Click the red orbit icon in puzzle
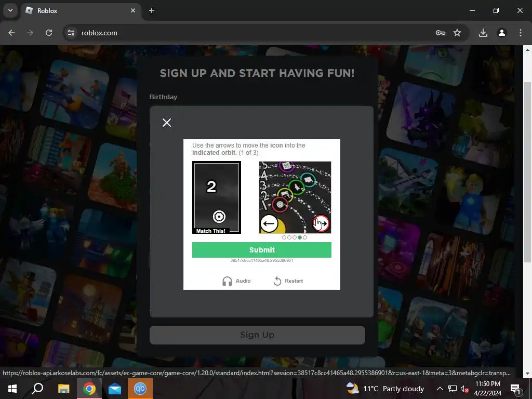This screenshot has height=399, width=532. point(280,204)
